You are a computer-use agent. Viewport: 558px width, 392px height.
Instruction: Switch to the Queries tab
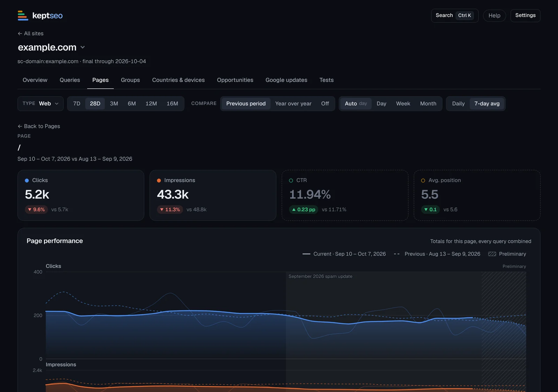[70, 80]
